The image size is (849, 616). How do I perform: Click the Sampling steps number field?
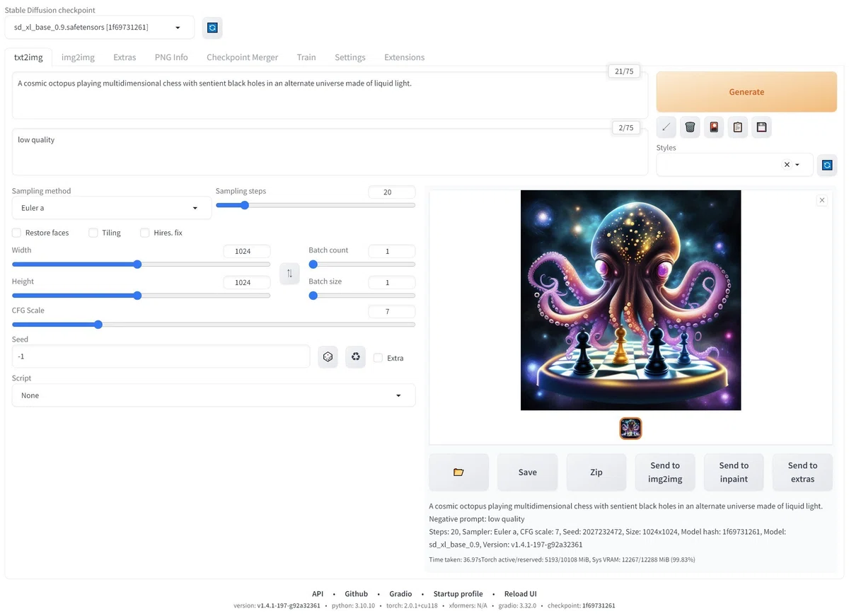[392, 192]
